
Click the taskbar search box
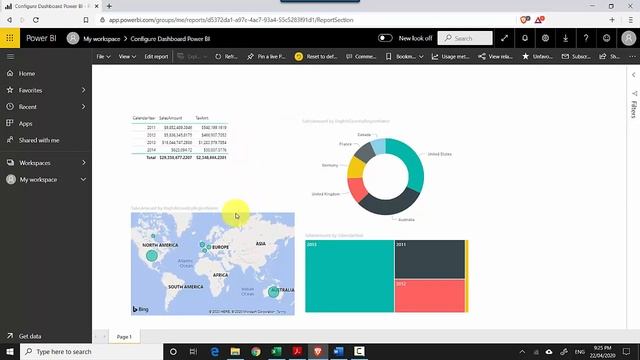(x=91, y=351)
